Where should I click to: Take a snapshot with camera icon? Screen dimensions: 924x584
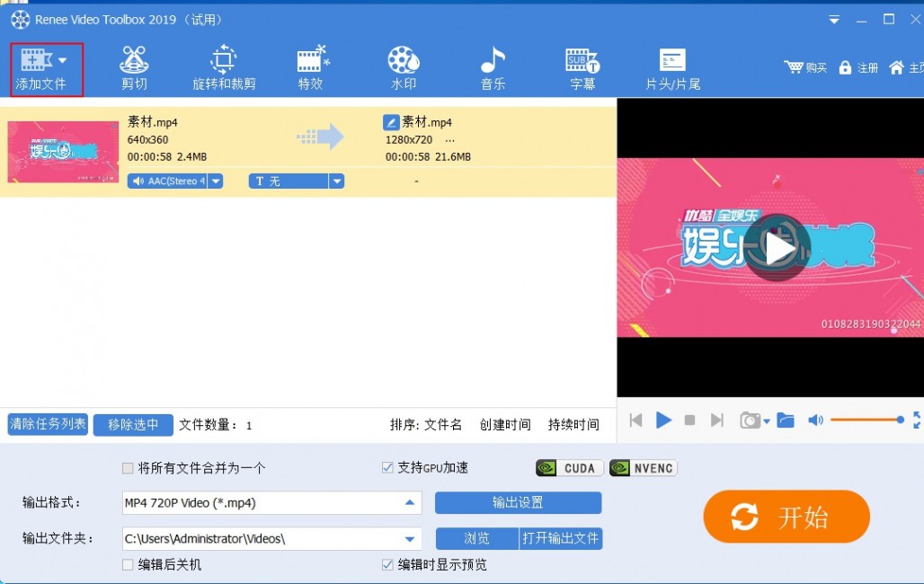coord(751,420)
